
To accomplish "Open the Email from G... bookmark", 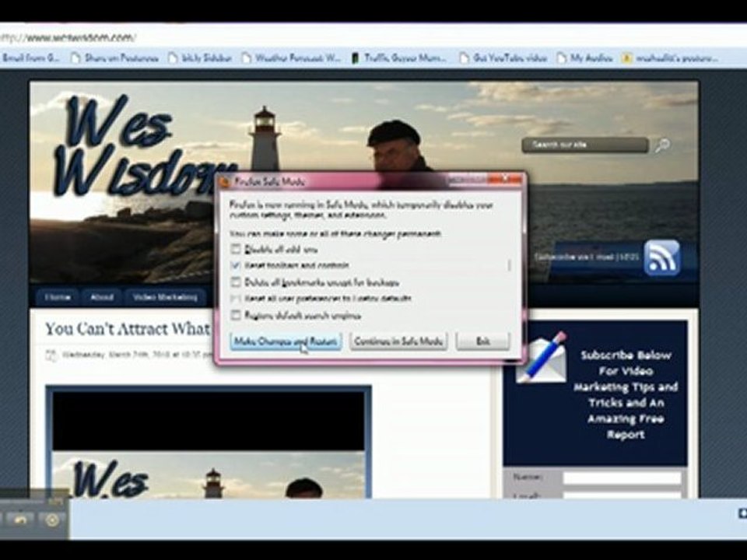I will point(30,58).
